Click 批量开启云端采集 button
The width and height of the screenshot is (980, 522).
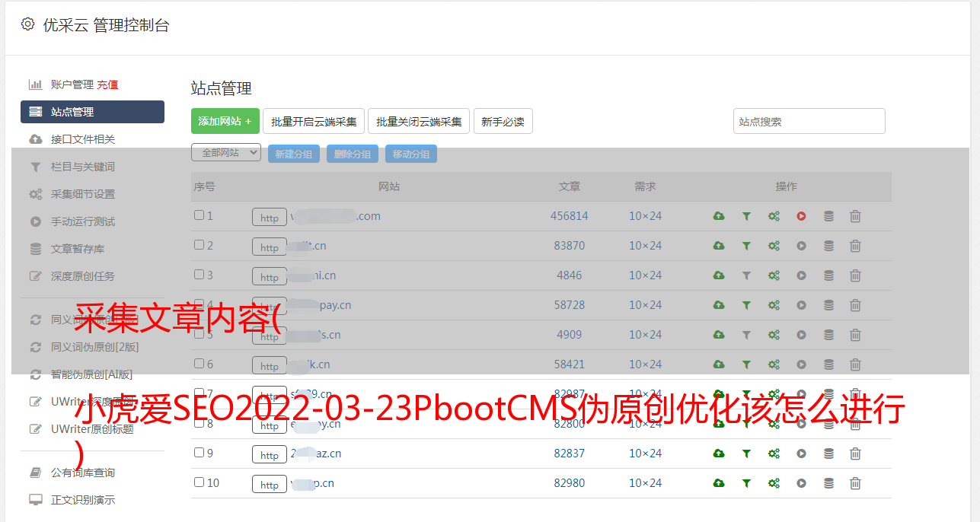[x=314, y=121]
